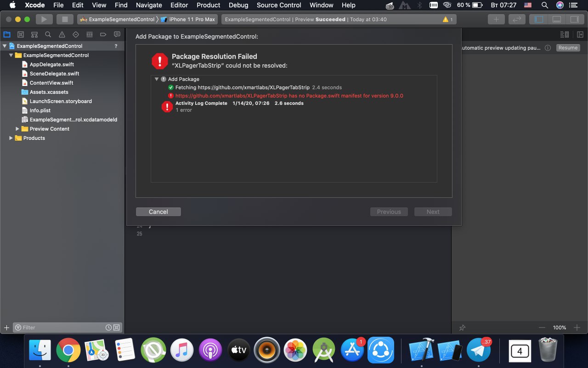
Task: Zoom out of the preview canvas
Action: pos(542,328)
